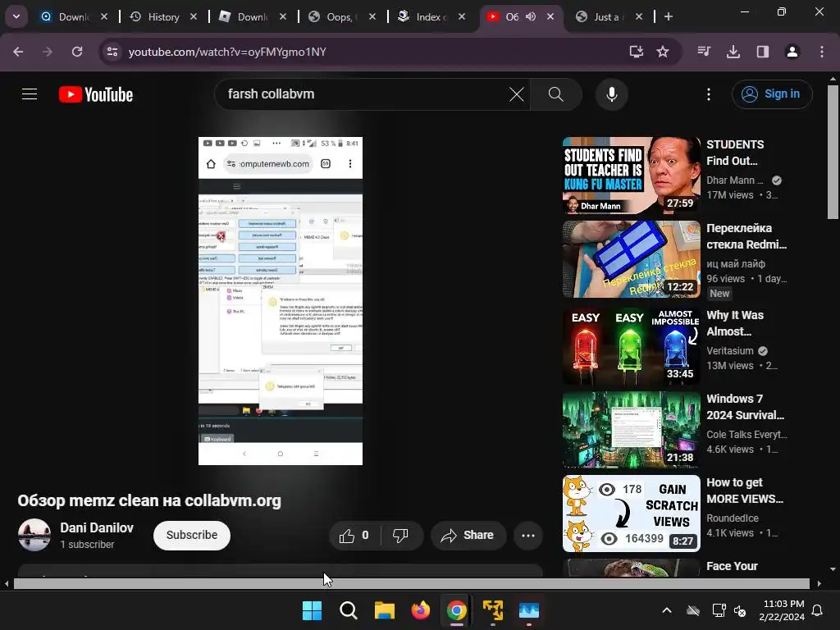840x630 pixels.
Task: Mute the audio on the YouTube tab
Action: (x=531, y=16)
